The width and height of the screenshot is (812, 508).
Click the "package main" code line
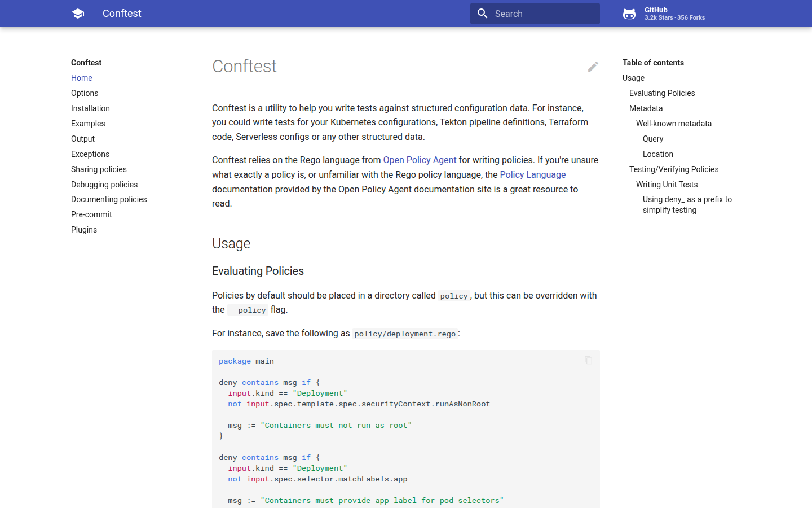[246, 361]
